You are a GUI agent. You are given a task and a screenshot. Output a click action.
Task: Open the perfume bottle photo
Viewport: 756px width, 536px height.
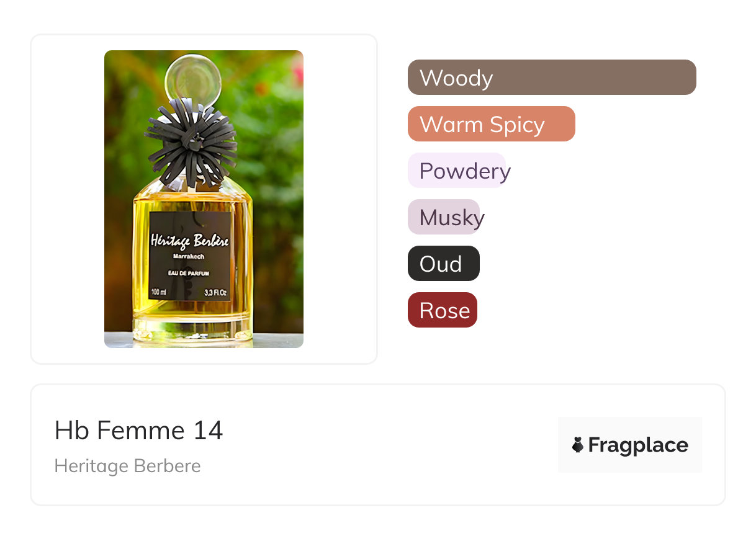pyautogui.click(x=204, y=199)
